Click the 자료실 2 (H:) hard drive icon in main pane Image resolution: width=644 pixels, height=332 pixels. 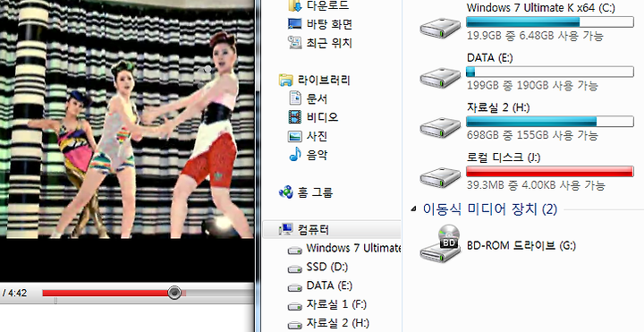(440, 127)
